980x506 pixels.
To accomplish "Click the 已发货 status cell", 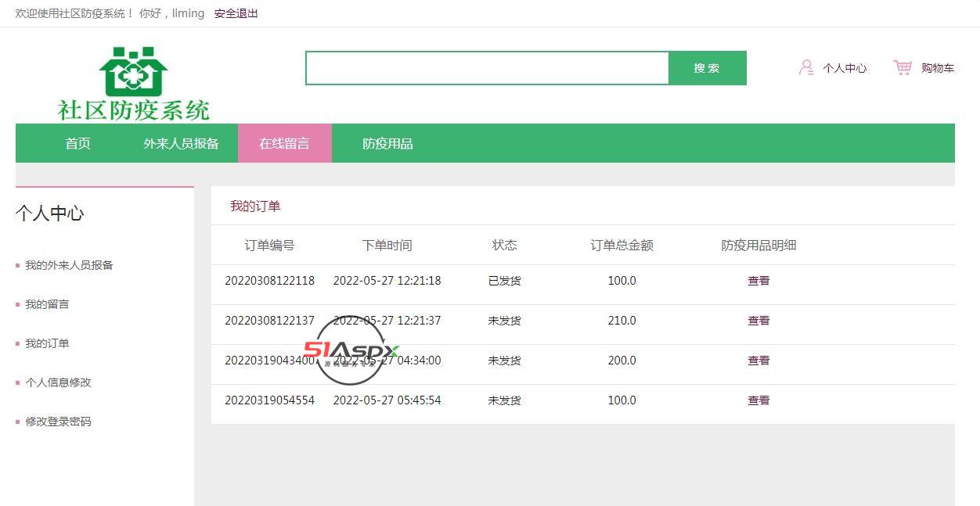I will pos(504,281).
